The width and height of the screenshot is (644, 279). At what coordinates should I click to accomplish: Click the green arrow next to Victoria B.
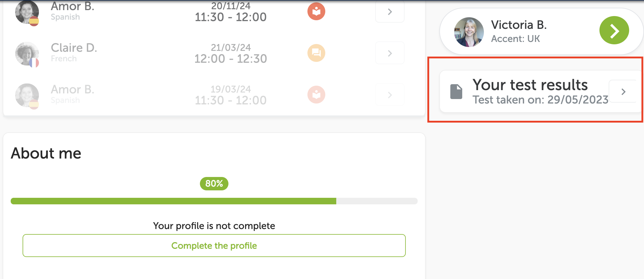(614, 30)
